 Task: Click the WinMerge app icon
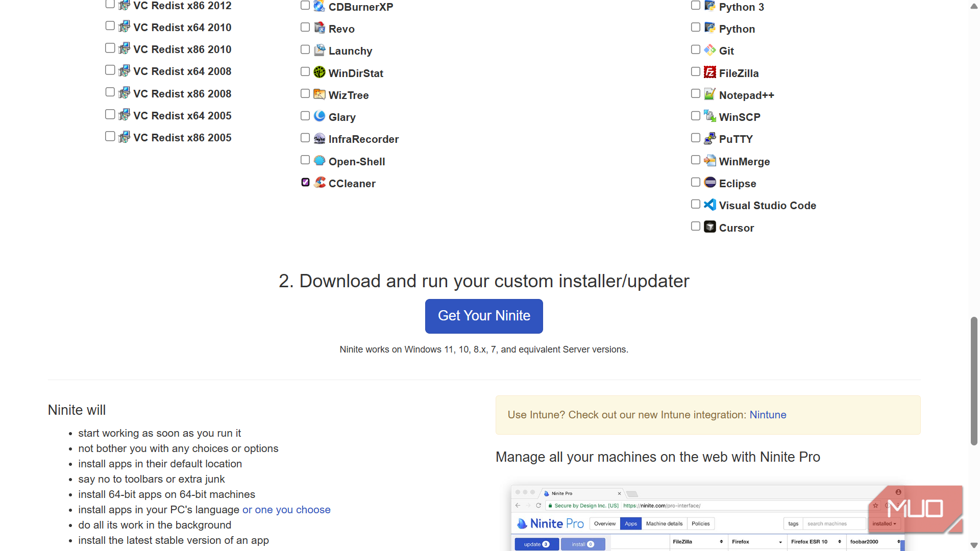[x=710, y=160]
